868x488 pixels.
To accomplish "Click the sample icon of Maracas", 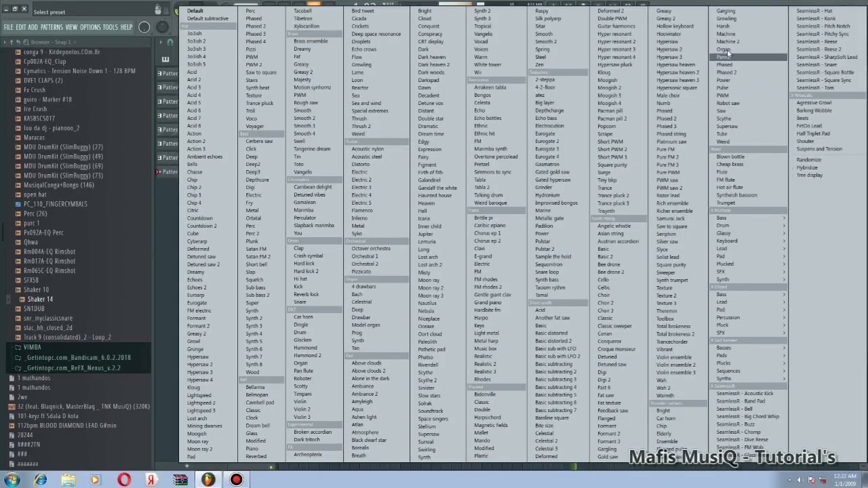I will pos(19,138).
